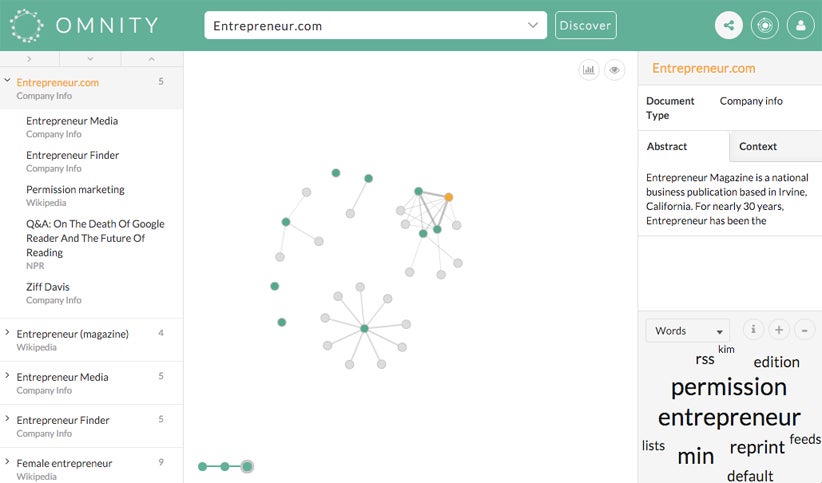Collapse the Entrepreneur.com result group
The width and height of the screenshot is (822, 483).
(7, 80)
